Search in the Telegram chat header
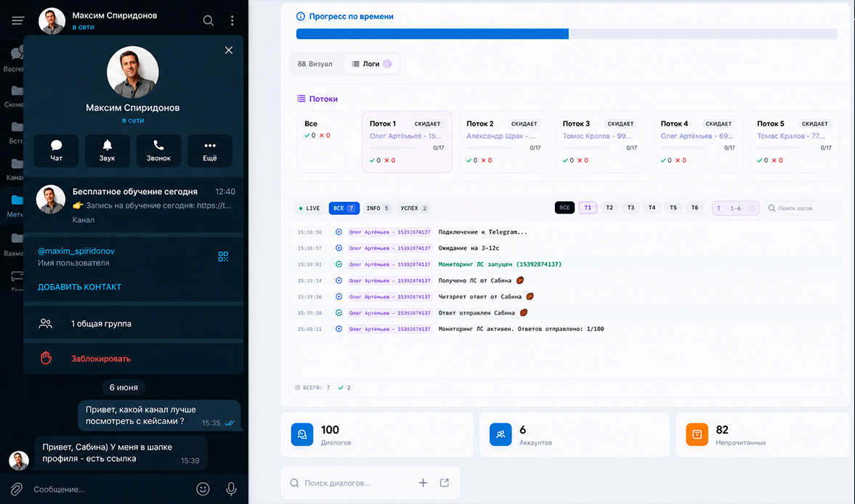 coord(208,21)
